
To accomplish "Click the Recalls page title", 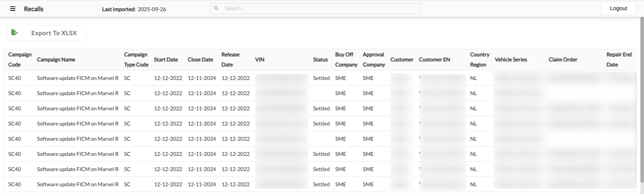I will (34, 9).
